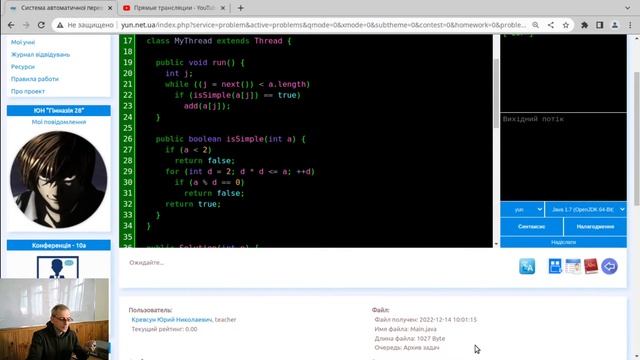
Task: Open the Ресурси link
Action: (x=22, y=67)
